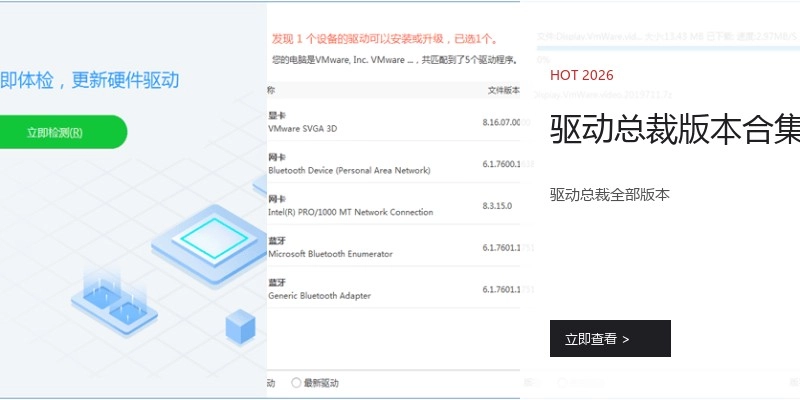800x400 pixels.
Task: Click the faded download progress bar
Action: [x=668, y=48]
